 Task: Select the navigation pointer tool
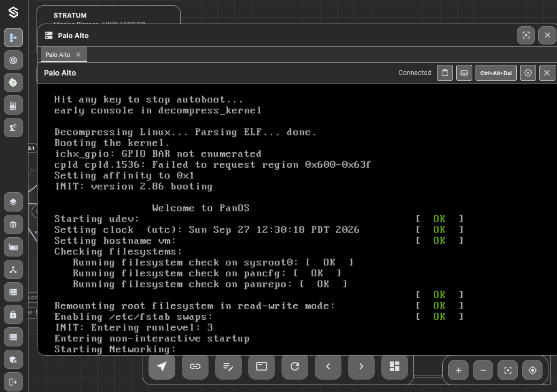(x=161, y=366)
